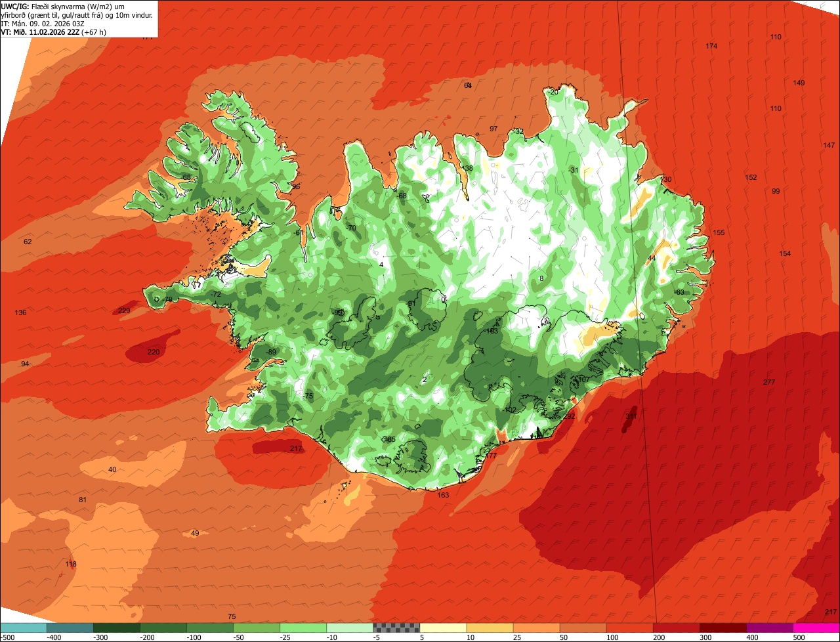Click the light orange 25 to 50 swatch
840x642 pixels.
[536, 628]
